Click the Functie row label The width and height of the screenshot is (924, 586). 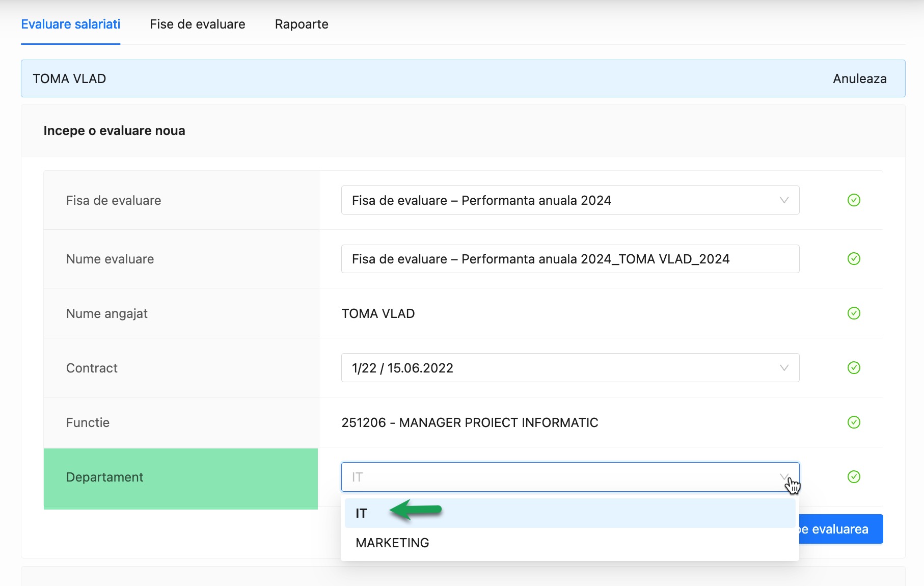(x=88, y=422)
